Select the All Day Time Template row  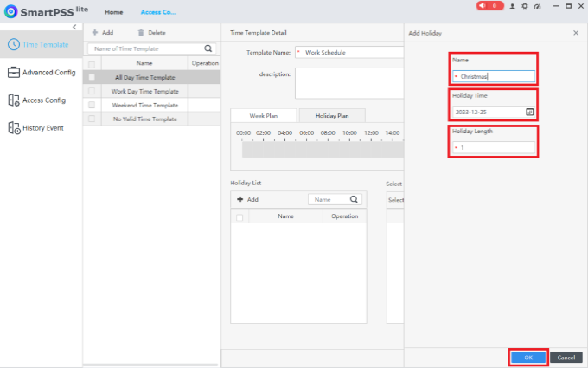[x=151, y=77]
